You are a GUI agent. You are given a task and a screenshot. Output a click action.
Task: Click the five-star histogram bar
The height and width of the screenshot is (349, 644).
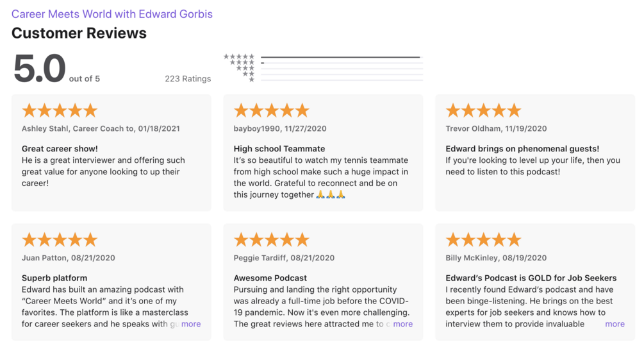[x=342, y=57]
